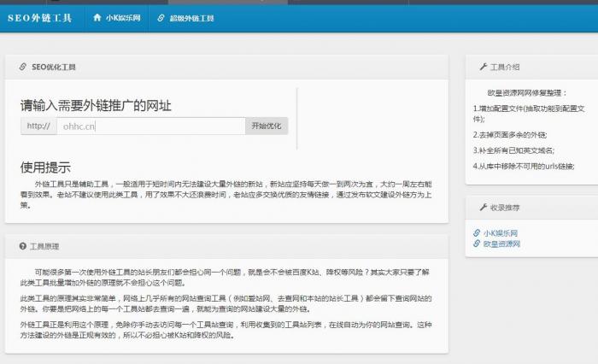
Task: Click the link icon in SEO优化工具 header
Action: pyautogui.click(x=23, y=67)
